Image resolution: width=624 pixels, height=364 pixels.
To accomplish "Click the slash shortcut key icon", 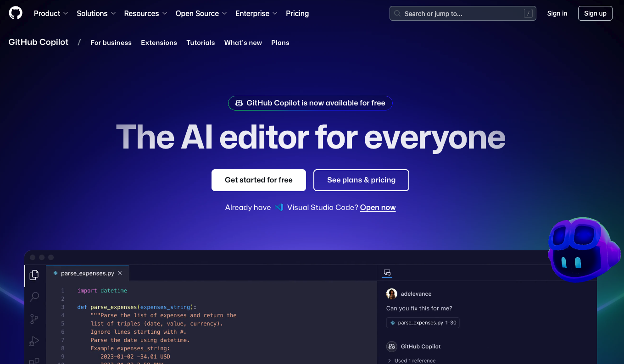I will (x=528, y=14).
